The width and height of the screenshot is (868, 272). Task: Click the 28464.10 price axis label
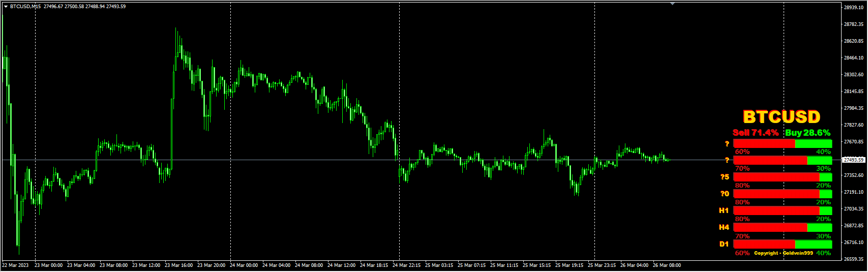[x=854, y=58]
